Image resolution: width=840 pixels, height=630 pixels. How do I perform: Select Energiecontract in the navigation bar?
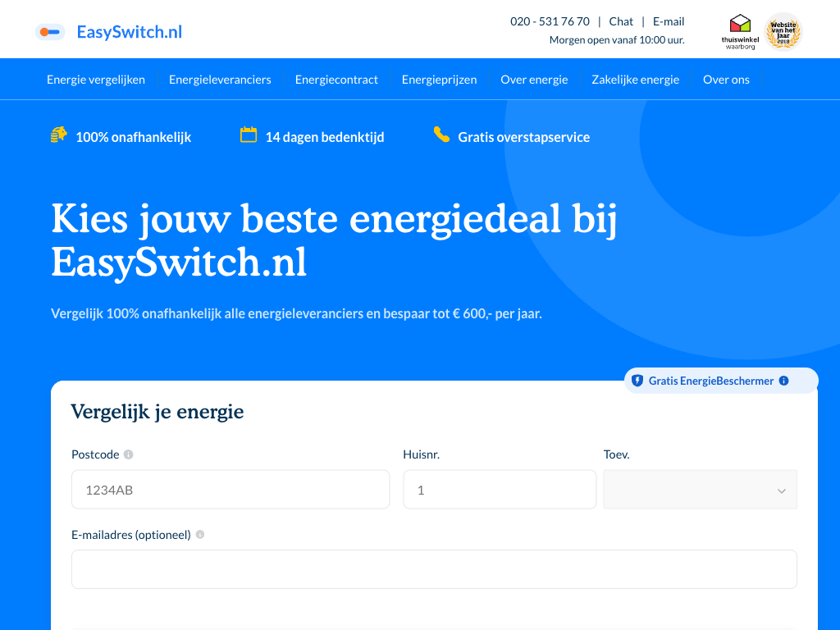pos(336,80)
